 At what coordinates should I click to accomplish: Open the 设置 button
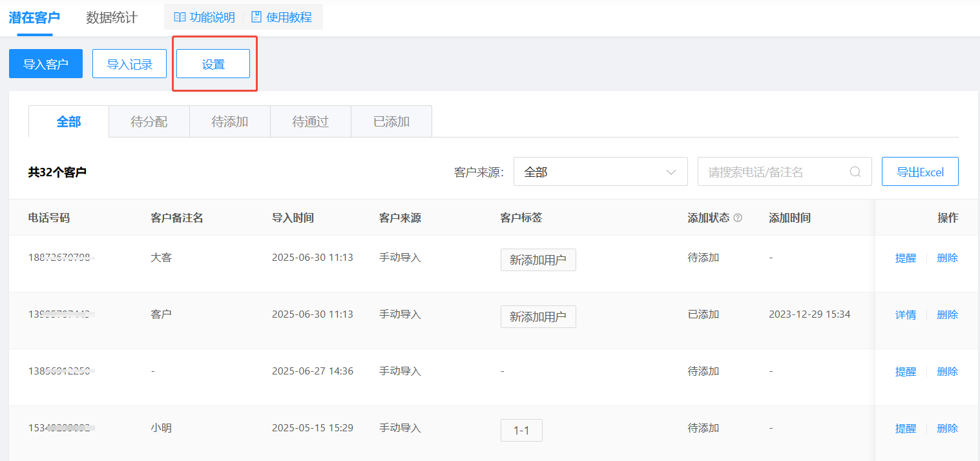point(213,64)
